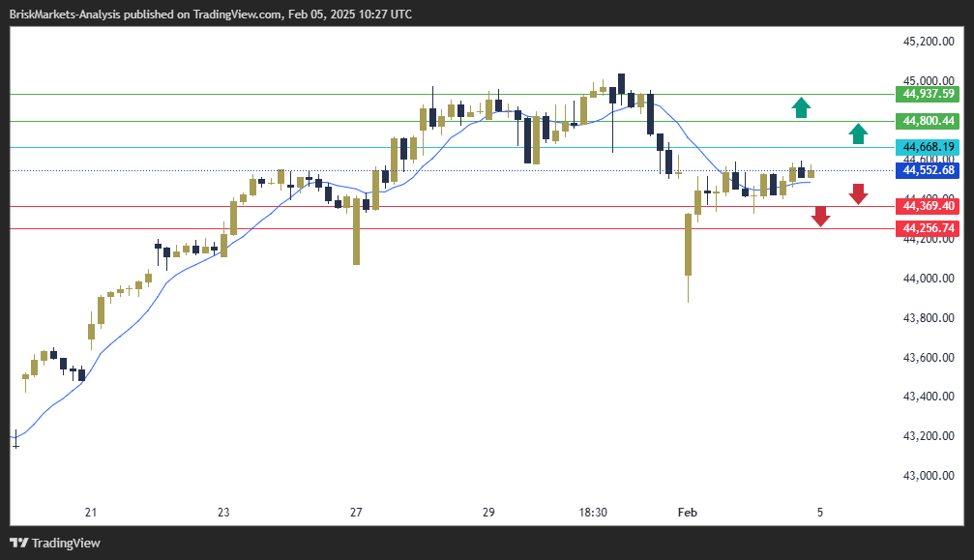Select the red 44,369.40 price label
This screenshot has height=560, width=974.
[928, 206]
